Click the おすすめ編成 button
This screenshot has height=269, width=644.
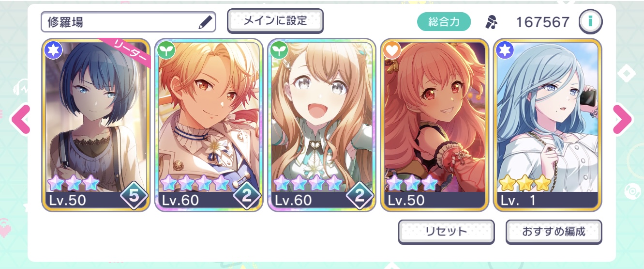click(554, 231)
